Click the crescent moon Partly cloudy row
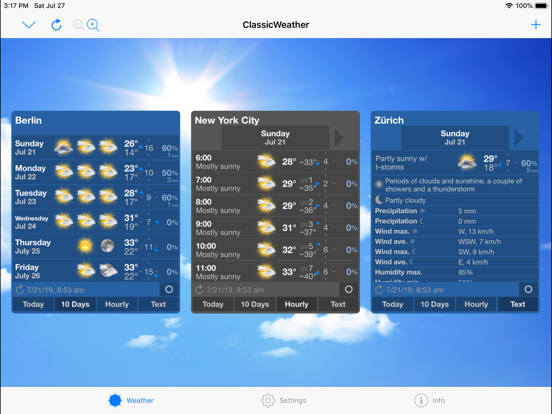Screen dimensions: 552x414 pos(455,200)
